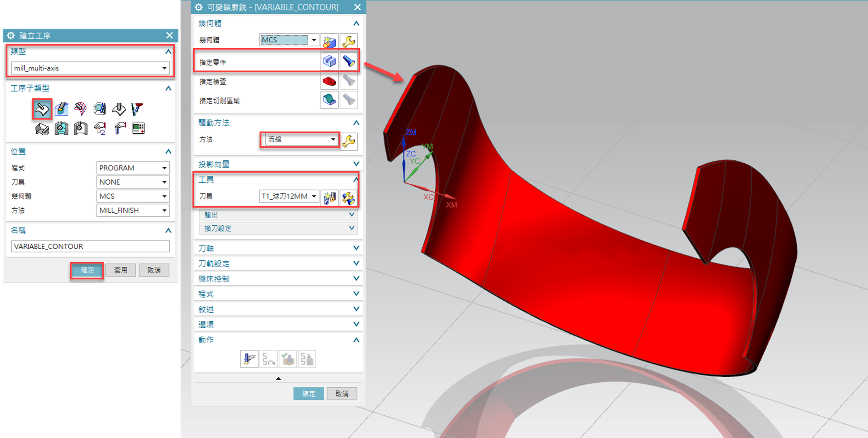Expand the 程式 section in Variable Contour

coord(356,294)
